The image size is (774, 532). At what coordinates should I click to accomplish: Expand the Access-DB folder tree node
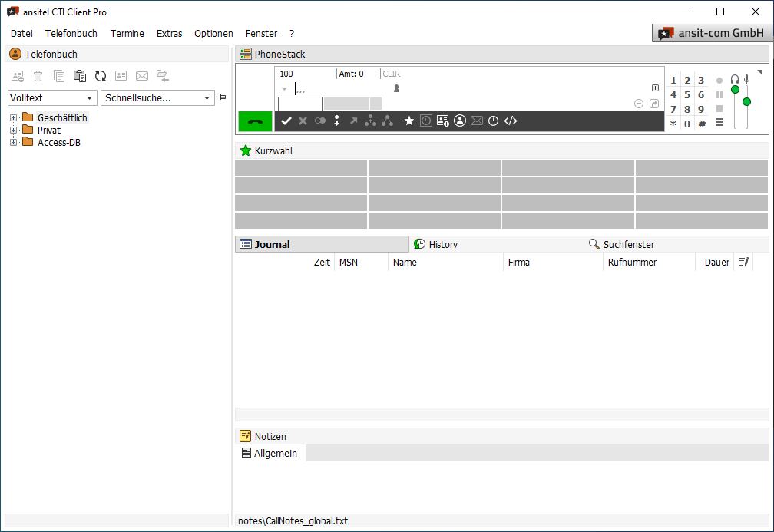[x=13, y=142]
